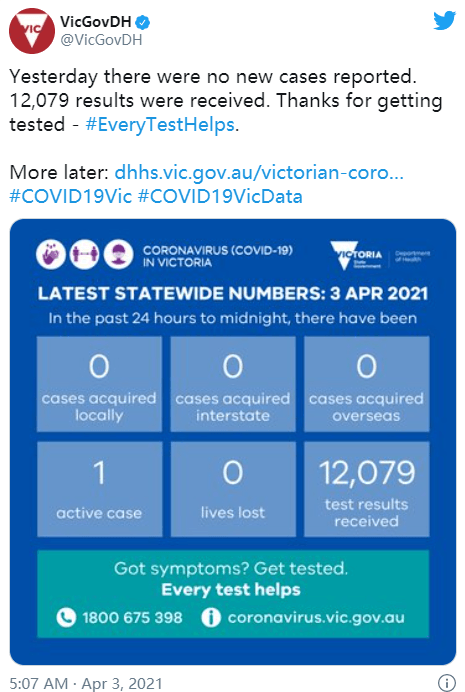Click the 12,079 test results tile
The image size is (465, 692).
point(367,489)
